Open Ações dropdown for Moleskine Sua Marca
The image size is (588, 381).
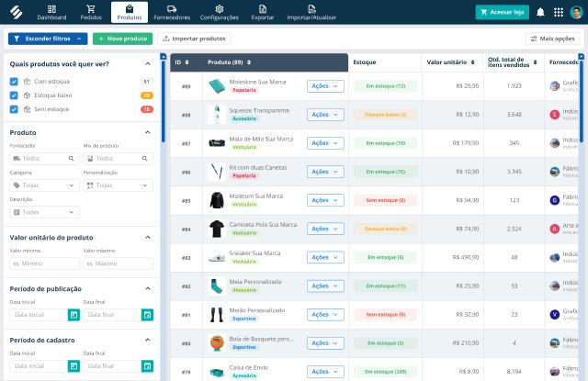pyautogui.click(x=325, y=86)
